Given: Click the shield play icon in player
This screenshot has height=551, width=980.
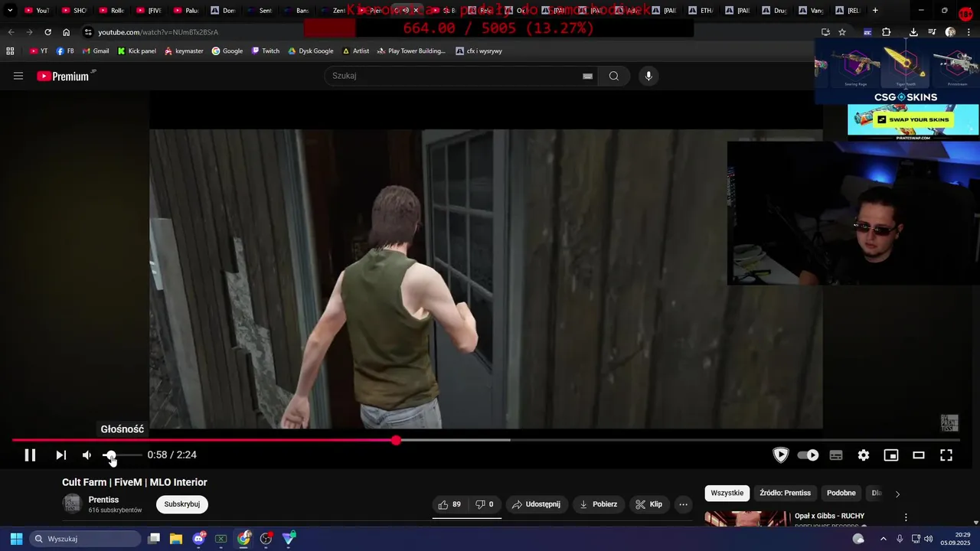Looking at the screenshot, I should point(780,455).
